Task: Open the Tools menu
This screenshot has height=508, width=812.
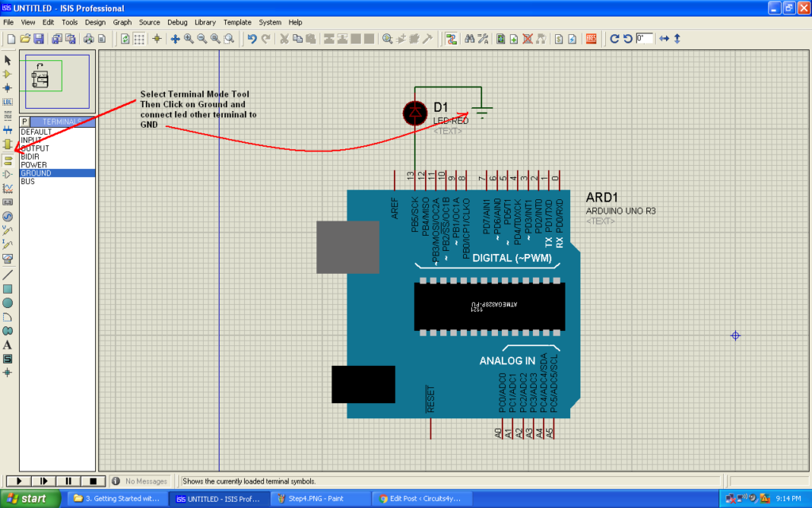Action: pyautogui.click(x=70, y=22)
